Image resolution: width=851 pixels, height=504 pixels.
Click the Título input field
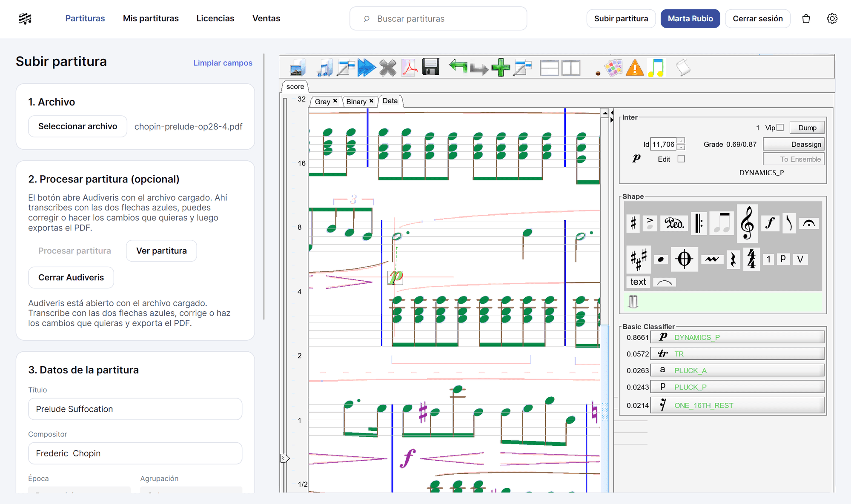pyautogui.click(x=135, y=409)
